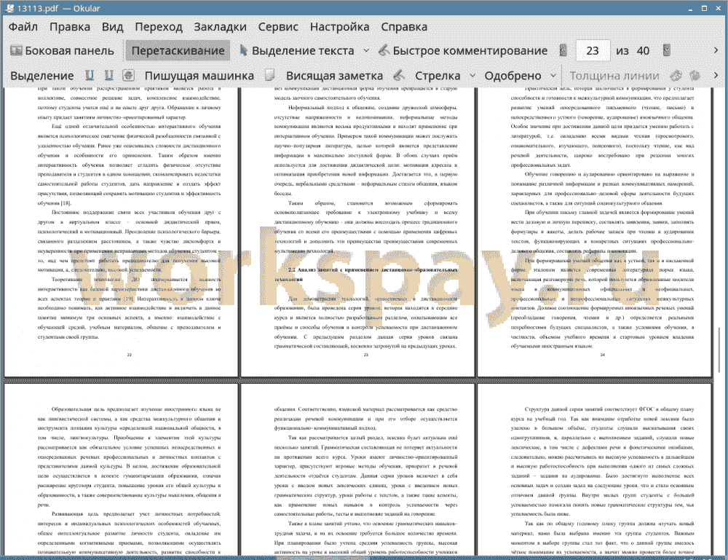Choose the first underline annotation icon

coord(90,75)
